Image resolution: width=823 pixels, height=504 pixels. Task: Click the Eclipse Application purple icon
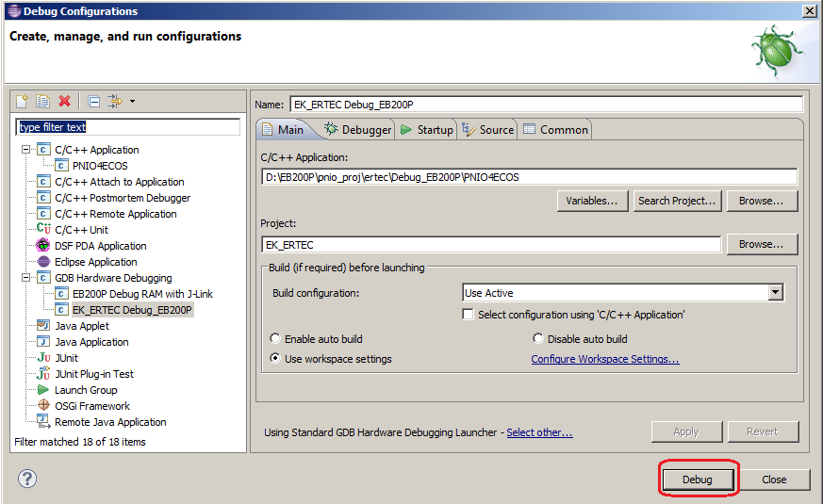(x=43, y=262)
